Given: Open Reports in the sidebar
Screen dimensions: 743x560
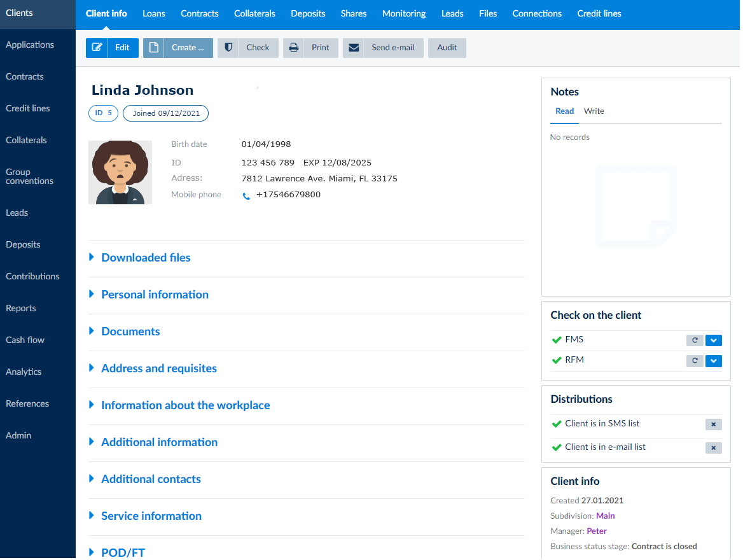Looking at the screenshot, I should click(21, 308).
